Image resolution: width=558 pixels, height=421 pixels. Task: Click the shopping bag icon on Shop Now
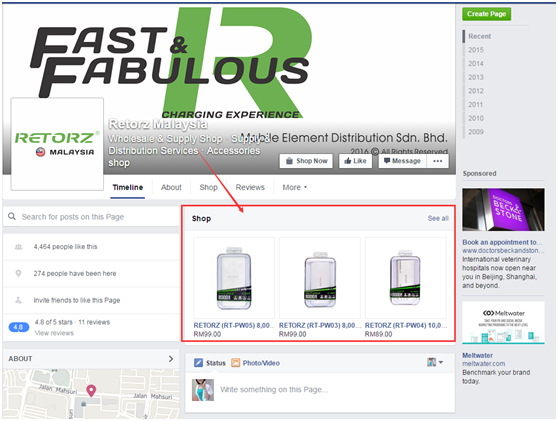tap(289, 161)
